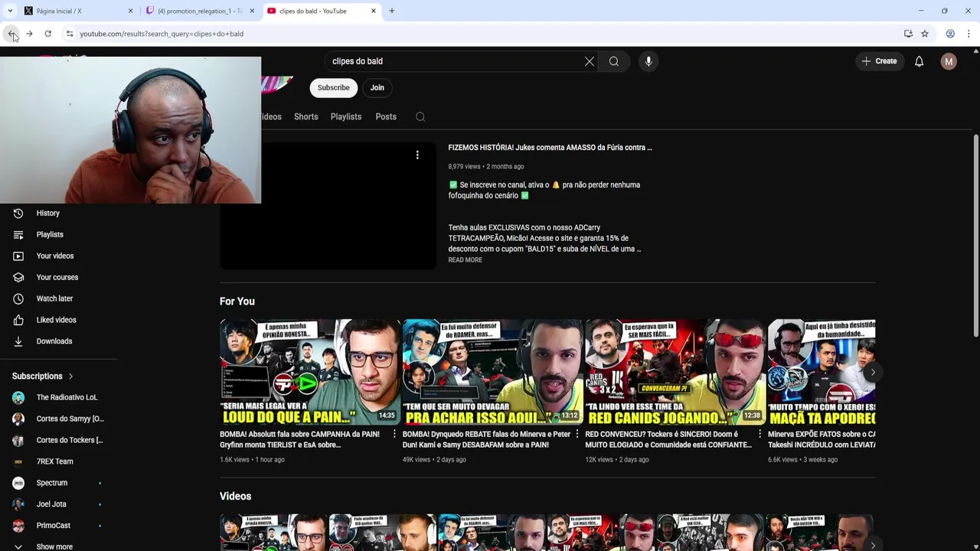Click the install app icon in address bar
Viewport: 980px width, 551px height.
[x=908, y=34]
